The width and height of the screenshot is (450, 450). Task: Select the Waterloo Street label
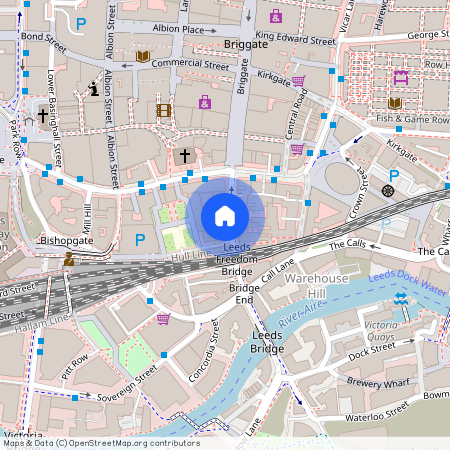[377, 412]
